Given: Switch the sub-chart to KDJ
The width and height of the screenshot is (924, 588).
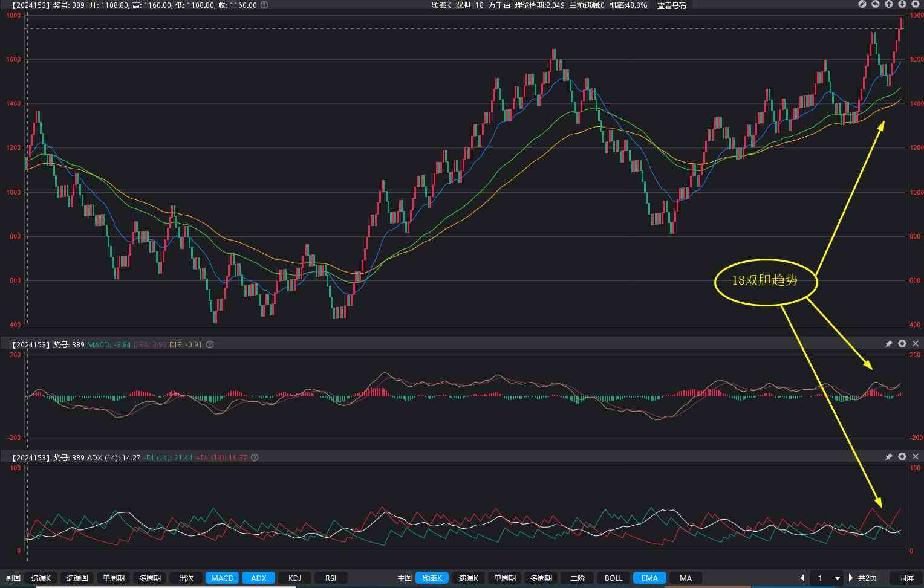Looking at the screenshot, I should tap(294, 578).
